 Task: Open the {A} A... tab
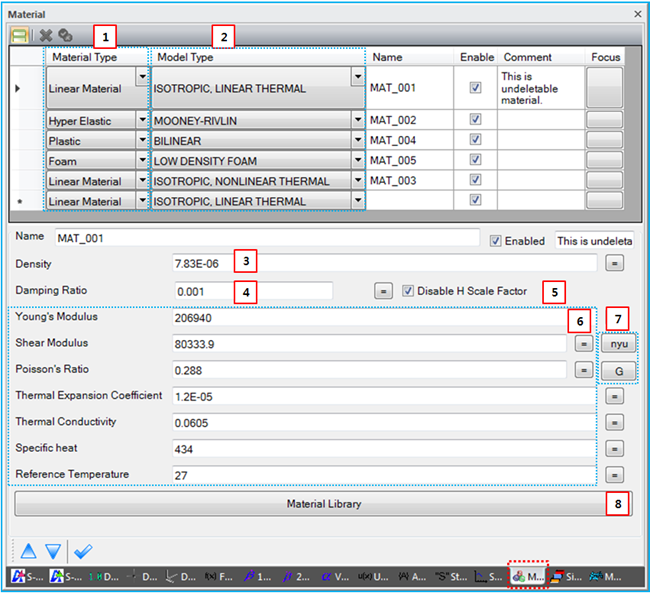click(412, 576)
